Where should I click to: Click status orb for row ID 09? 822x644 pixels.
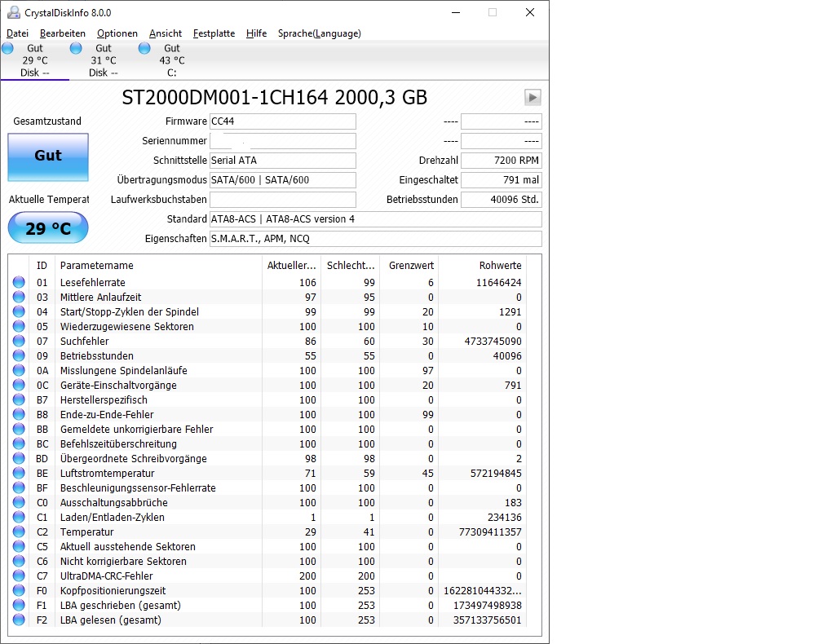click(19, 355)
